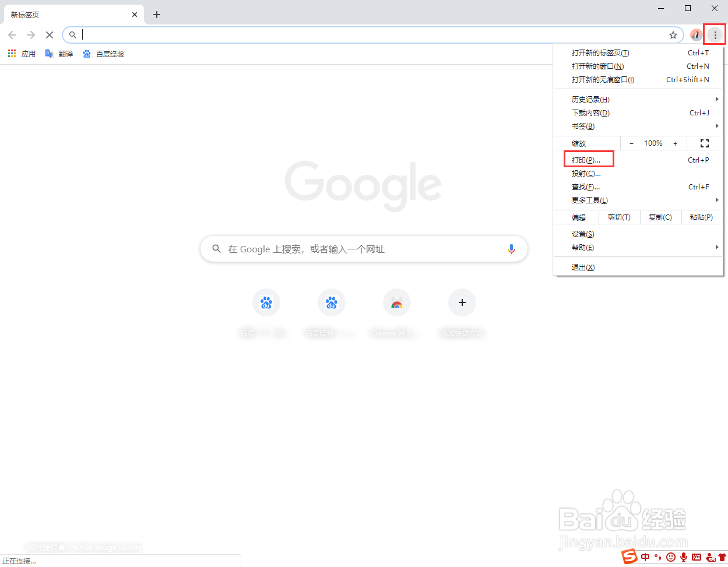
Task: Open the first Baidu shortcut tile
Action: tap(266, 303)
